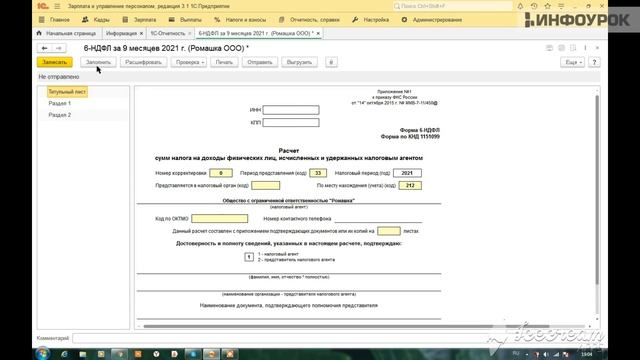Viewport: 640px width, 360px height.
Task: Open the 1C main menu hamburger icon
Action: tap(57, 6)
